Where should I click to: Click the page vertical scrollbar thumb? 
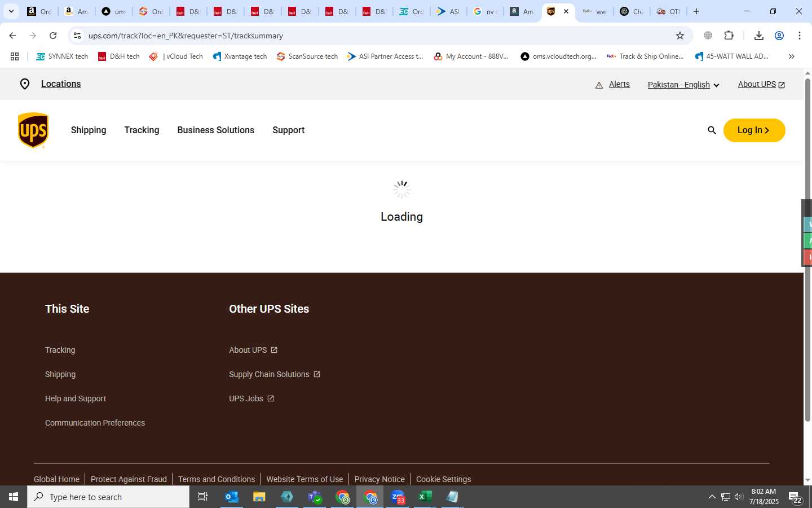pos(807,251)
